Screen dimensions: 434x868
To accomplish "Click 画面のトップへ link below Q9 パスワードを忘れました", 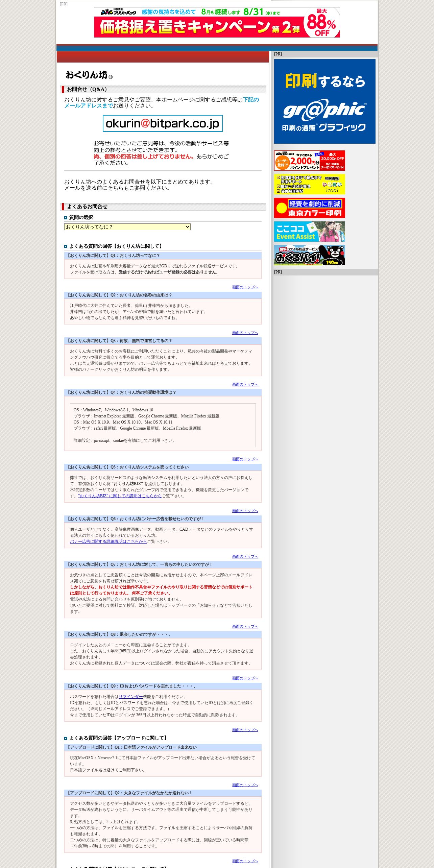I will 245,730.
